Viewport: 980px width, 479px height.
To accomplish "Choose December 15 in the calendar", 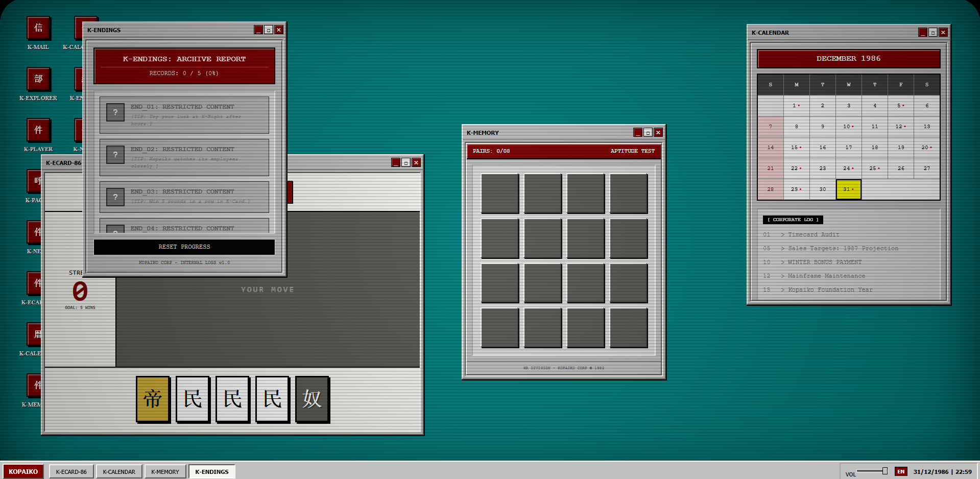I will [796, 148].
